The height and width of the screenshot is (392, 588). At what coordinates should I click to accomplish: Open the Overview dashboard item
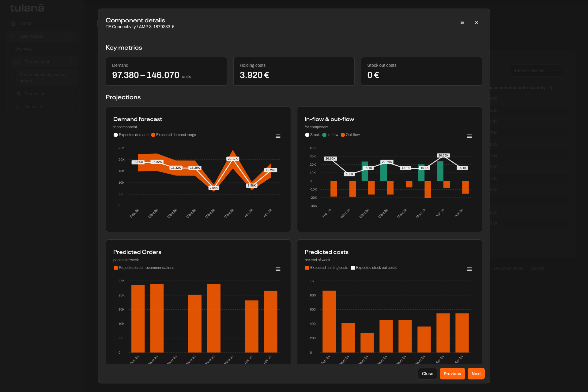coord(24,49)
